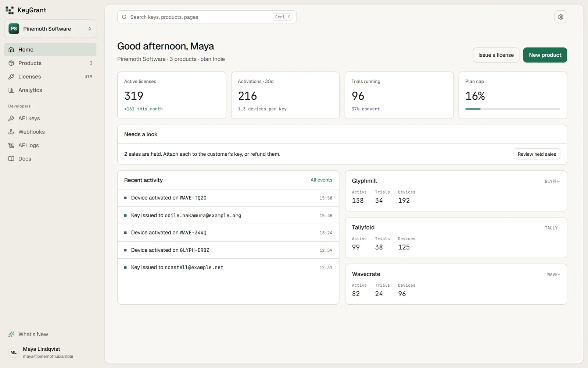
Task: Select Device activated on WAVE-TQ2G event
Action: (x=228, y=198)
